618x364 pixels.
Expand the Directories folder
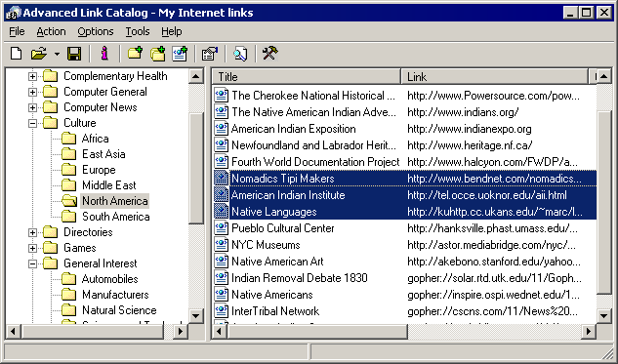[x=33, y=232]
